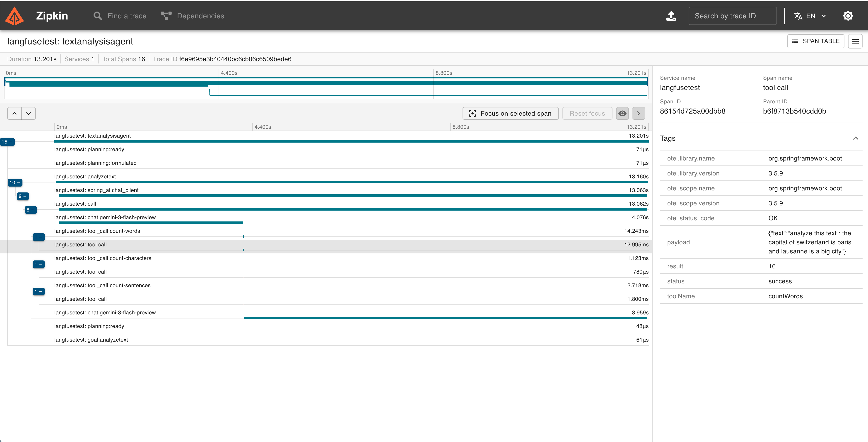Collapse the Tags section chevron
This screenshot has width=868, height=442.
[855, 138]
